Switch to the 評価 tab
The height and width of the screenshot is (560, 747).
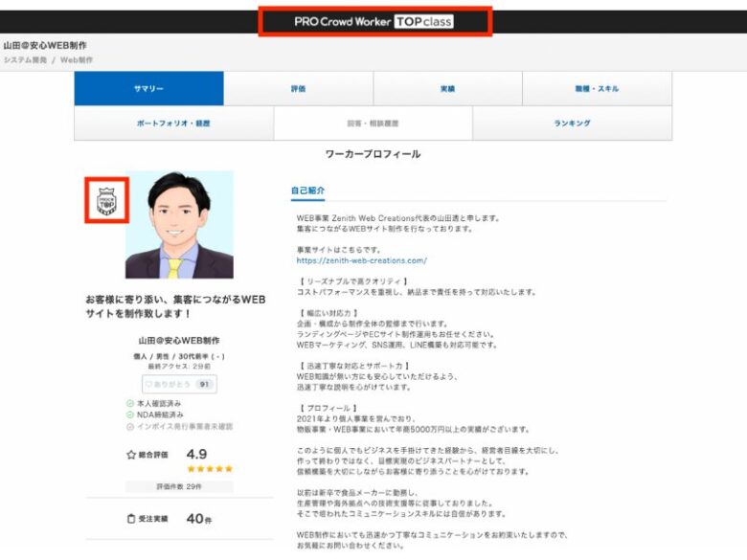tap(298, 89)
